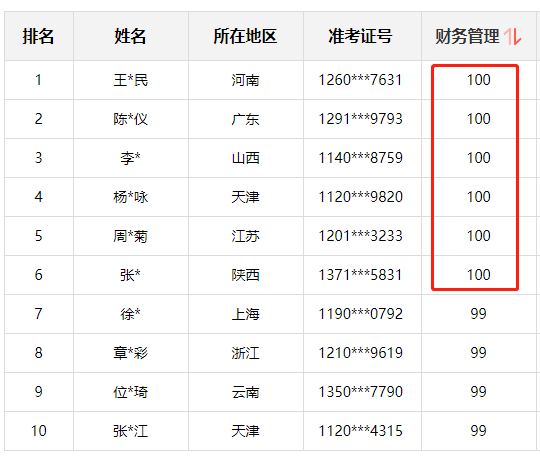This screenshot has width=540, height=456.
Task: Click the 准考证号 column header
Action: tap(361, 36)
